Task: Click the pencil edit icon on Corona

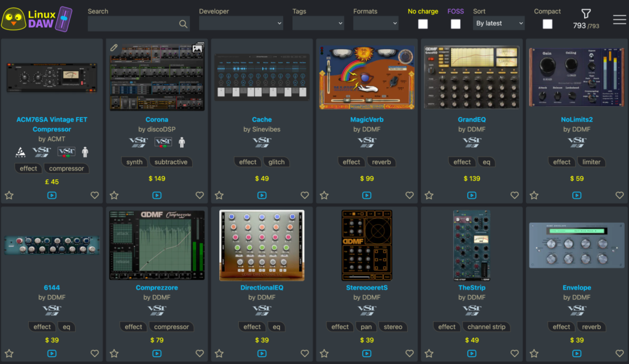Action: click(x=114, y=47)
